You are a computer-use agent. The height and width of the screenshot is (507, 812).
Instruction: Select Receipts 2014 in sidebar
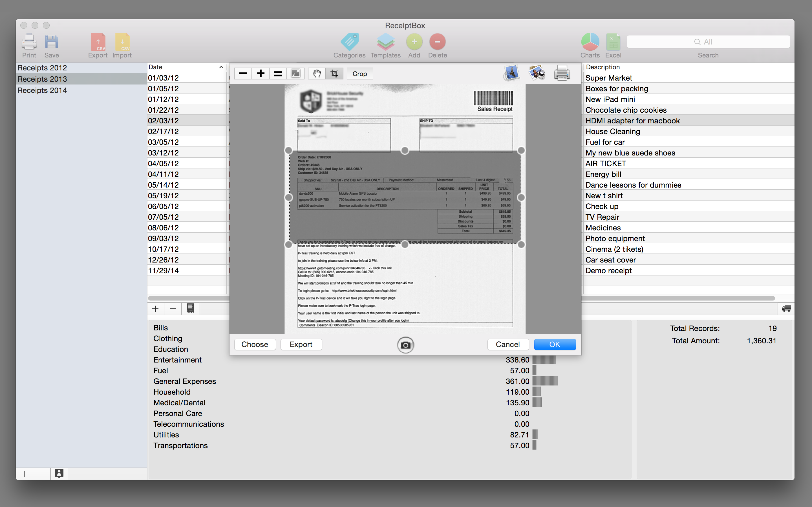(x=42, y=90)
